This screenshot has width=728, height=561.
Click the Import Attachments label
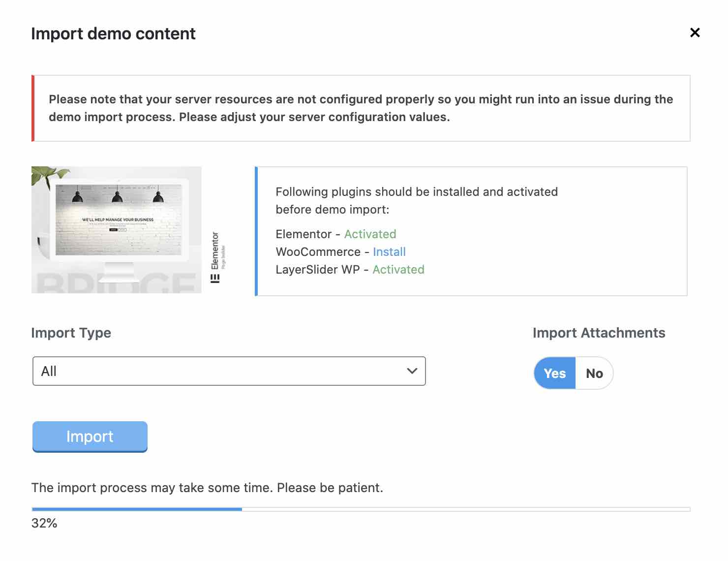pos(599,333)
